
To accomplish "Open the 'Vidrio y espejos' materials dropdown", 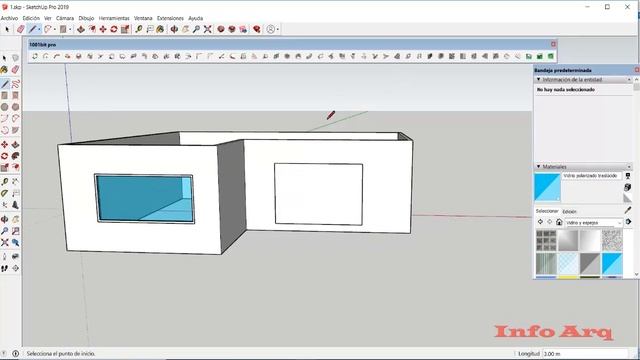I will [593, 223].
